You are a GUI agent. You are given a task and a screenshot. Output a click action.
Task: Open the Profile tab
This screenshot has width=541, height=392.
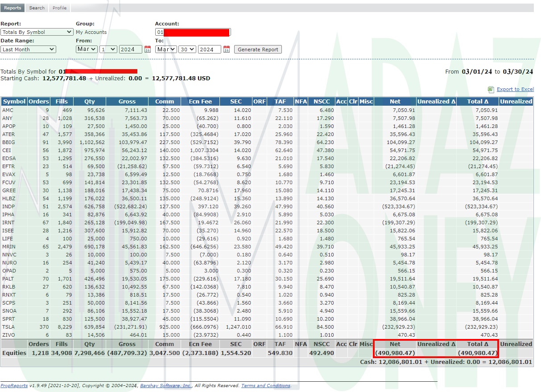coord(59,8)
